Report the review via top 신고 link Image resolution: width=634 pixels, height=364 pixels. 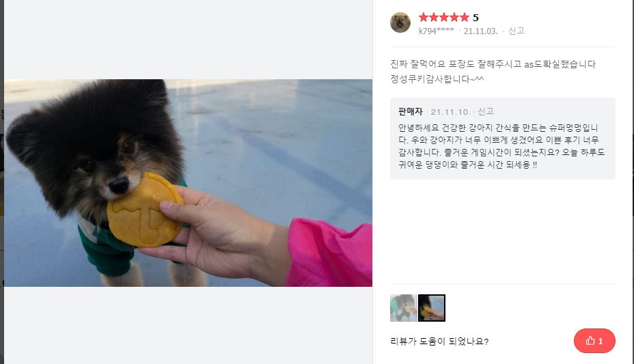(516, 31)
